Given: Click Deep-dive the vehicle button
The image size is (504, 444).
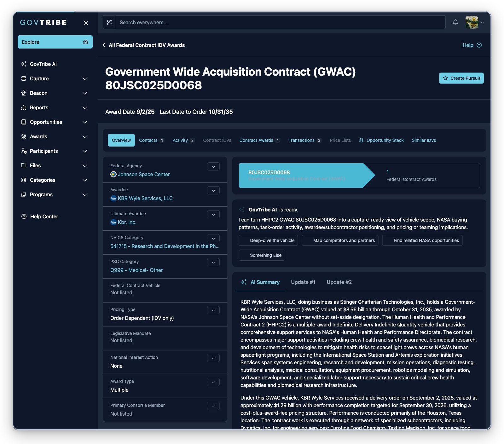Looking at the screenshot, I should point(268,240).
